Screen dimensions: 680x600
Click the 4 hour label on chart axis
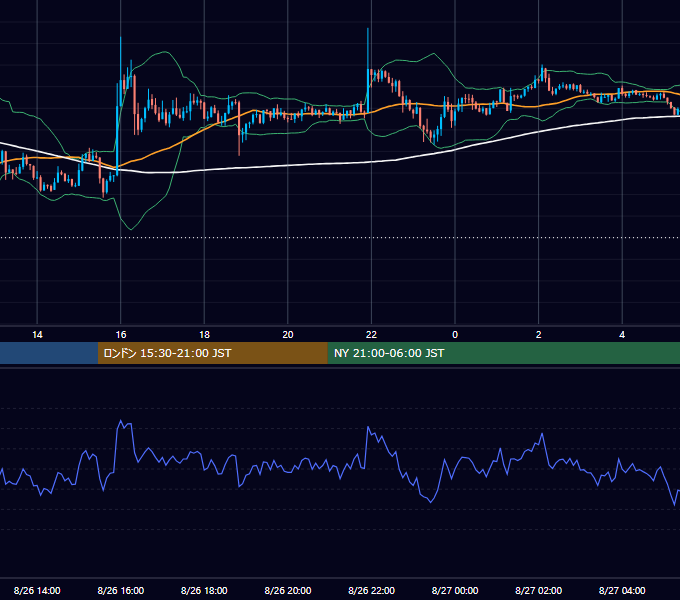tap(622, 335)
